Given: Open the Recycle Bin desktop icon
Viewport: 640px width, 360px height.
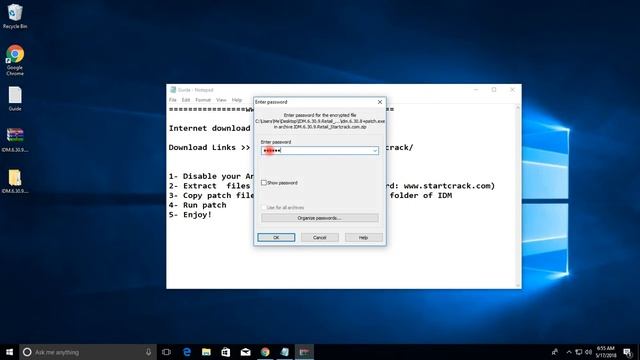Looking at the screenshot, I should tap(15, 16).
